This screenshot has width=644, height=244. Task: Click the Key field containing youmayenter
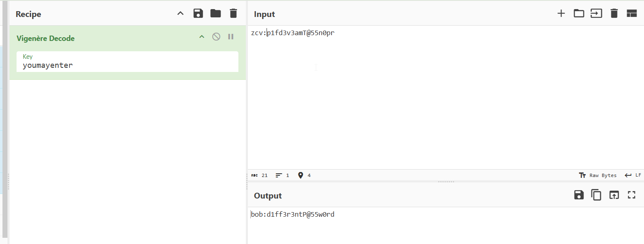(x=127, y=65)
